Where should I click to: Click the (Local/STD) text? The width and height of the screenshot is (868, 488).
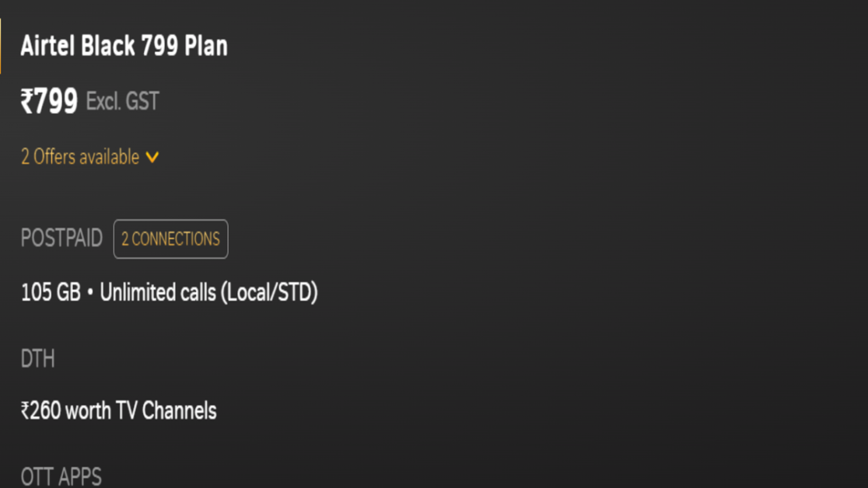click(x=269, y=293)
